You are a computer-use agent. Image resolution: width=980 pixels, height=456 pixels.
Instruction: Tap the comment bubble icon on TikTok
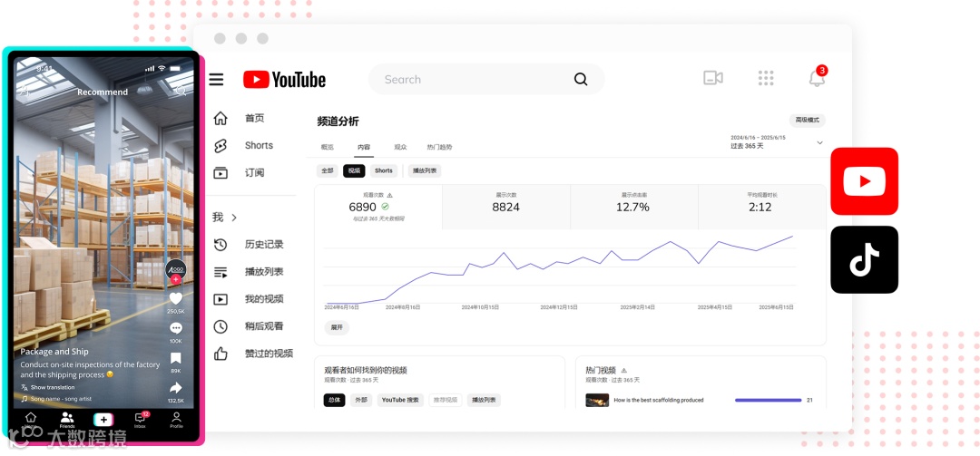(176, 328)
